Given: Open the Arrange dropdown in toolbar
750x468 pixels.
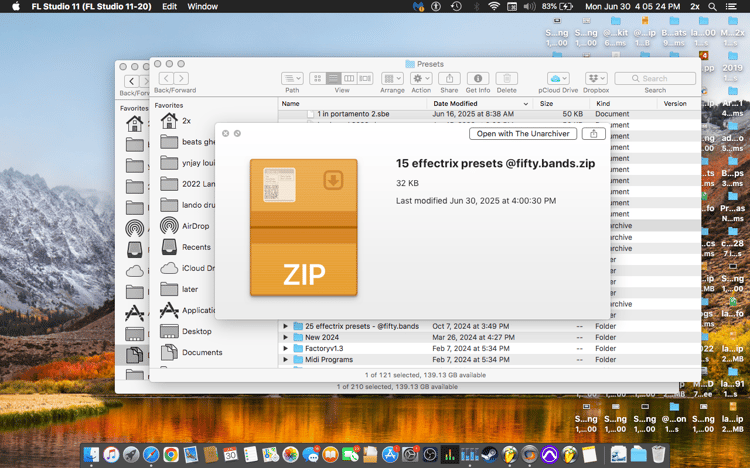Looking at the screenshot, I should 392,78.
